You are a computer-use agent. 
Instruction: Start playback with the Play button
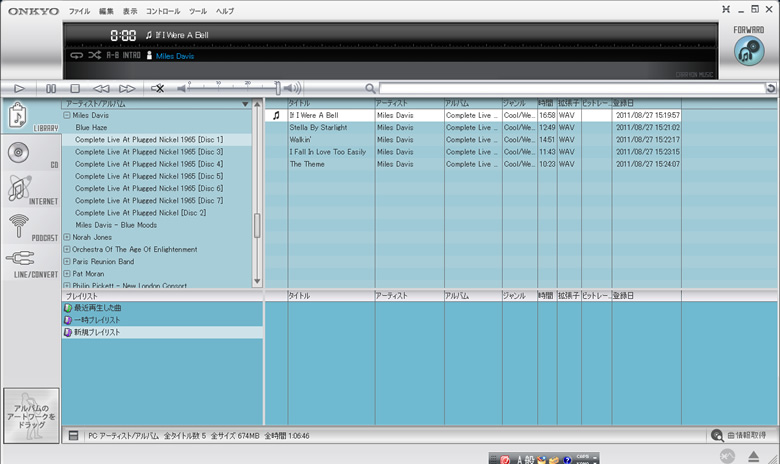coord(19,89)
